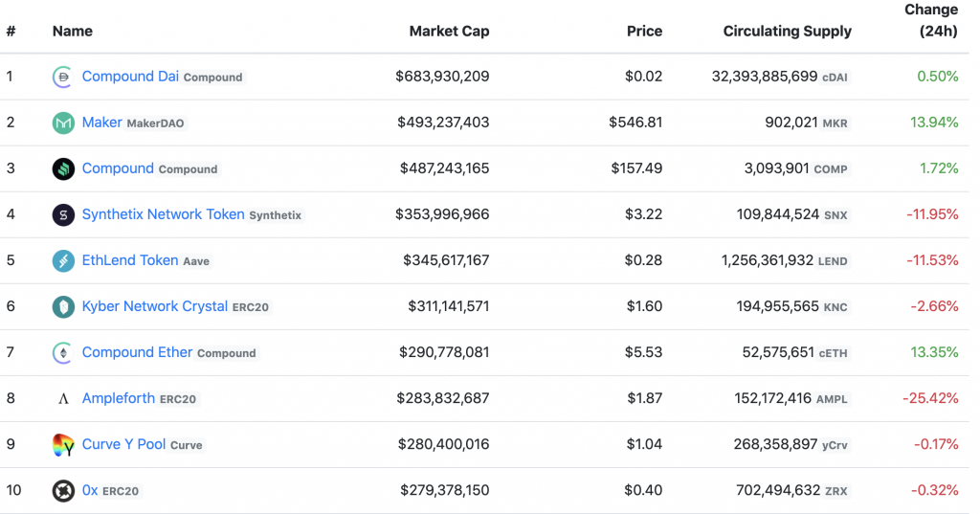
Task: Open the Ampleforth link
Action: (118, 397)
